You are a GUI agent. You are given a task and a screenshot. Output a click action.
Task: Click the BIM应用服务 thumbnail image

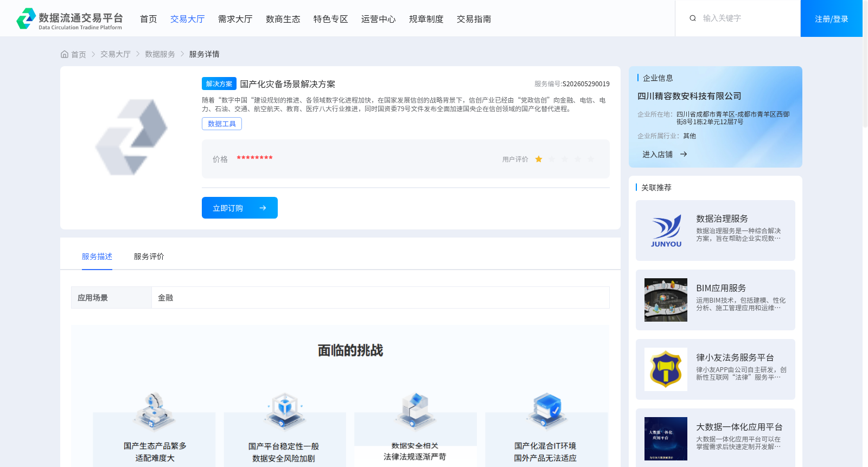666,300
